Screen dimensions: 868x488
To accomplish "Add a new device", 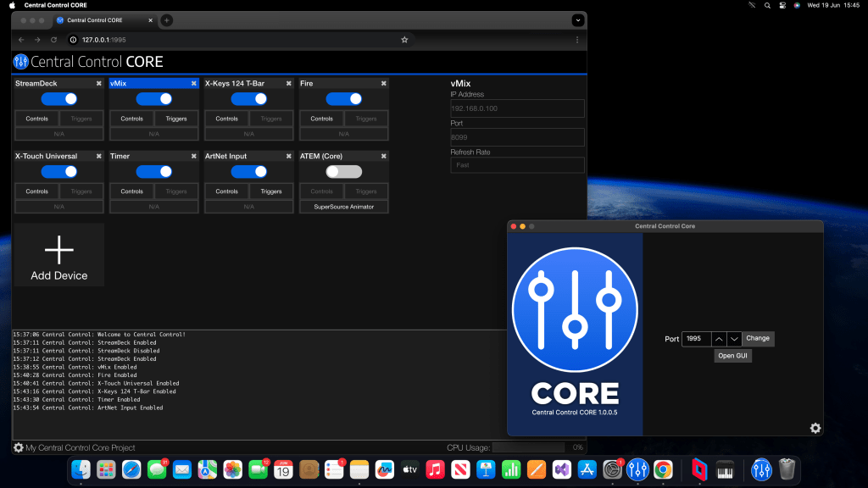I will [59, 256].
